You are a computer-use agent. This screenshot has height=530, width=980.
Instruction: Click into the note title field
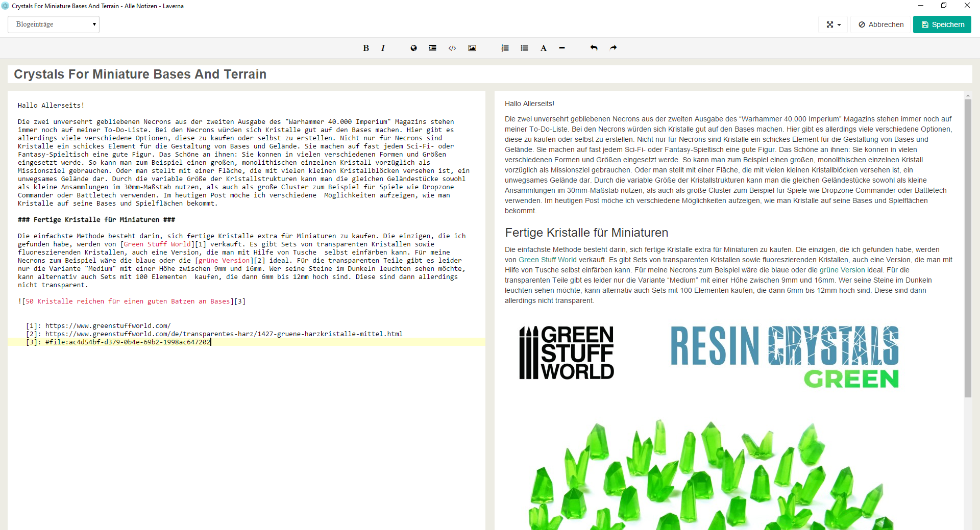click(x=490, y=74)
